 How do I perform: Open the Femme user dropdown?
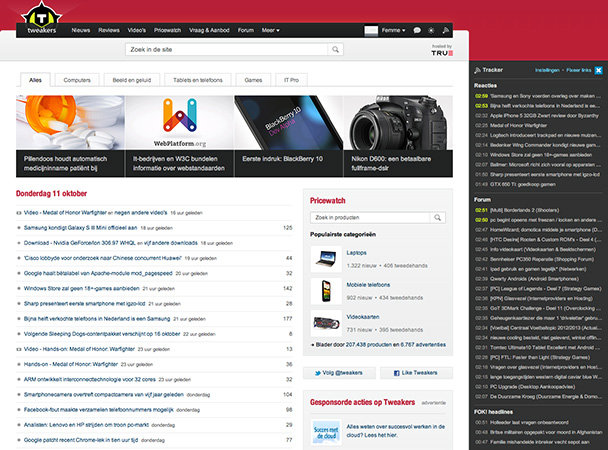tap(393, 30)
